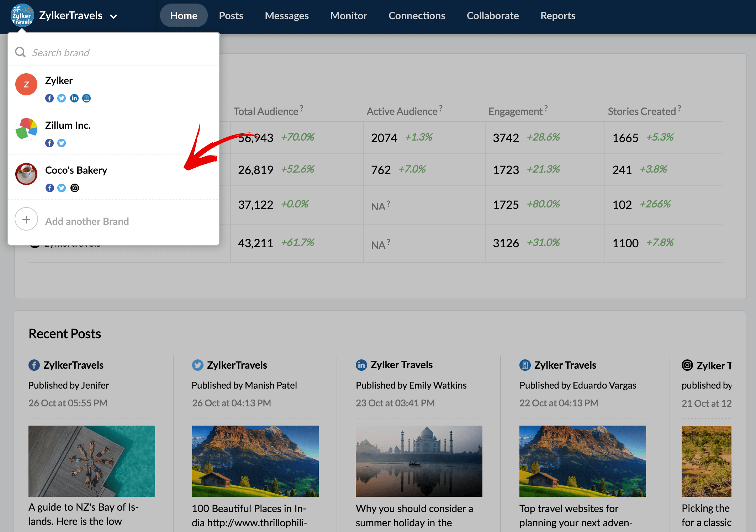
Task: Click Zylker's Facebook icon
Action: [49, 98]
